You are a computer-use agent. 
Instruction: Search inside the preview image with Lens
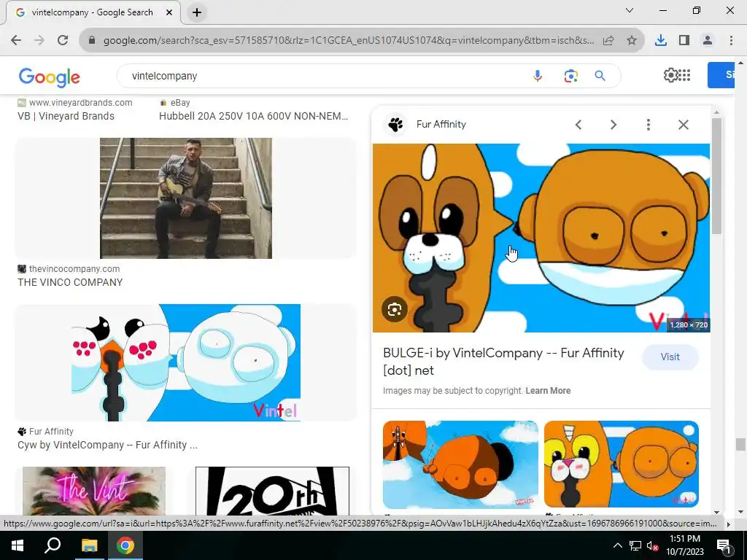(395, 309)
